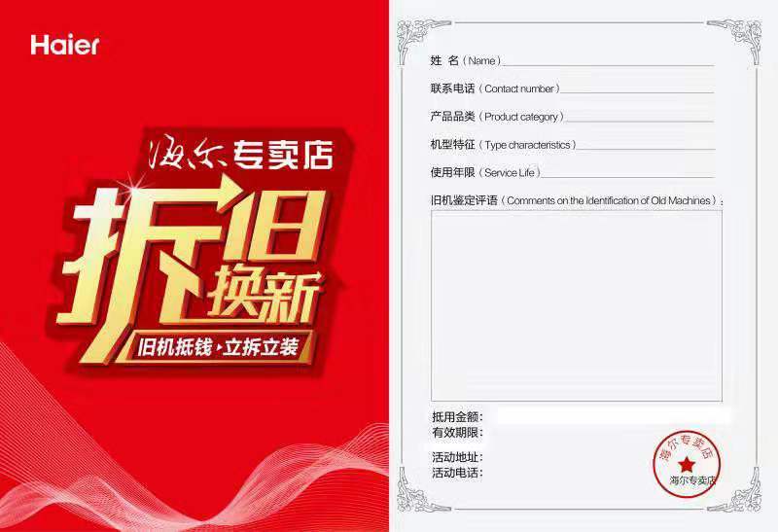This screenshot has width=778, height=532.
Task: Click the 有效期限 label
Action: [457, 432]
